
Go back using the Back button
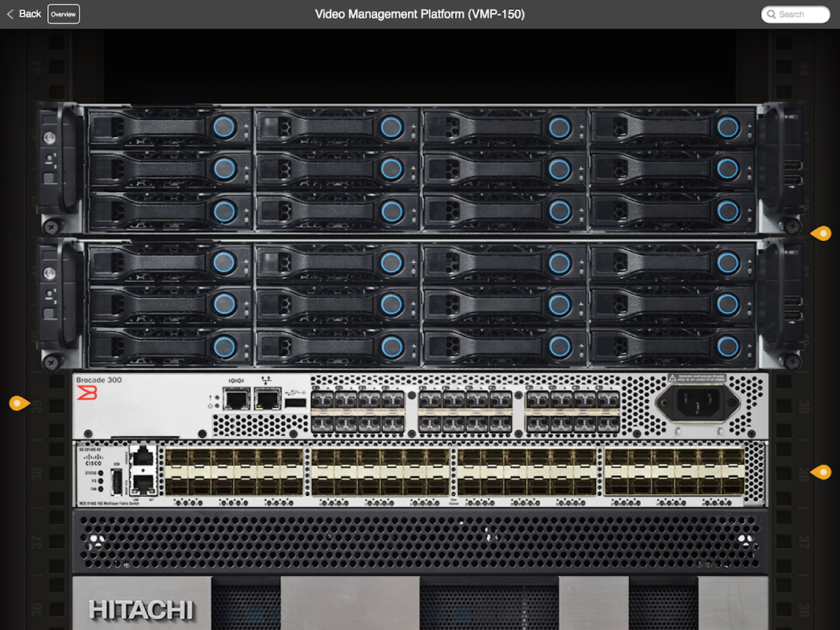(24, 14)
